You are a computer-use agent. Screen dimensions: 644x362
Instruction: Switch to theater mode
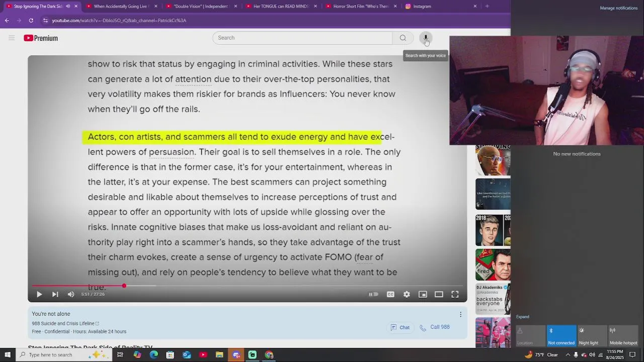coord(439,294)
